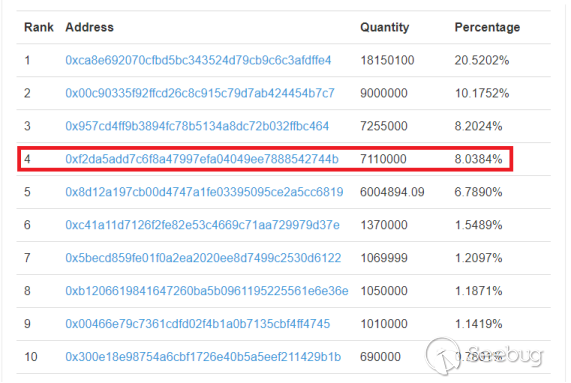Open rank 9 address starting 0x00466e79
The height and width of the screenshot is (383, 571).
coord(198,324)
